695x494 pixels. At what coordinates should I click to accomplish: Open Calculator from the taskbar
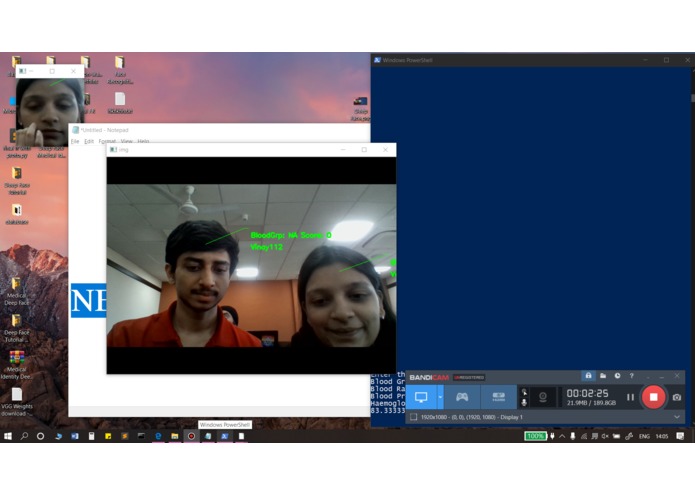91,436
